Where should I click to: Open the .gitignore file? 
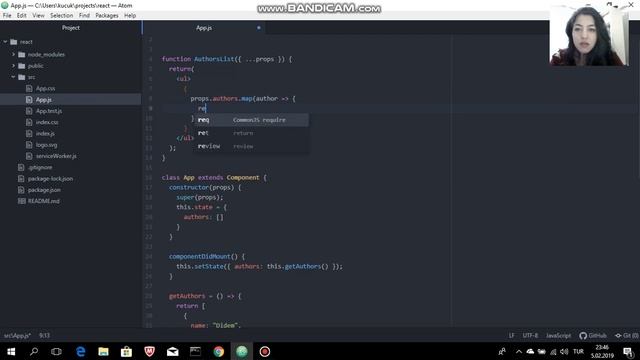(40, 167)
